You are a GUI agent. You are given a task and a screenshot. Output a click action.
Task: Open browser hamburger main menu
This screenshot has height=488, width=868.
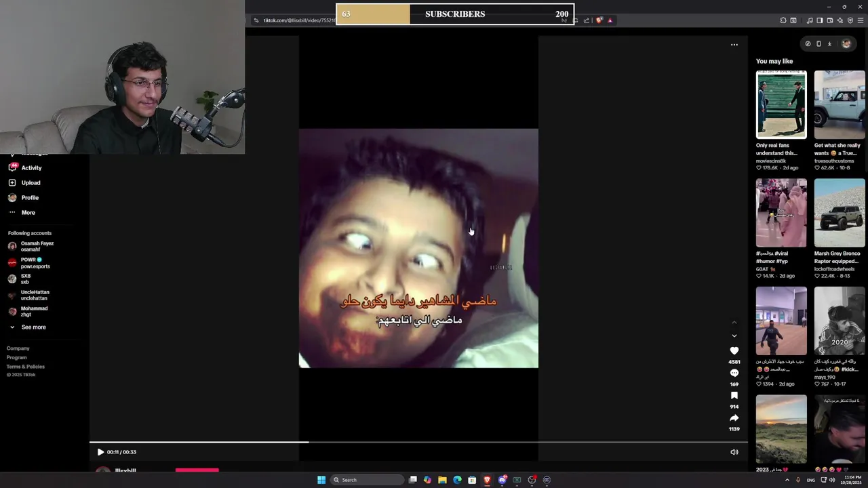click(x=861, y=20)
